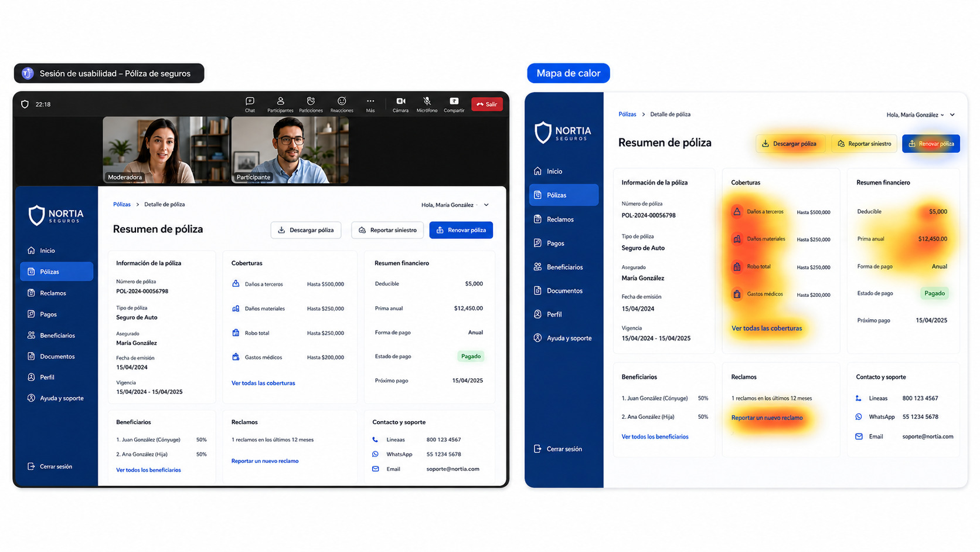The height and width of the screenshot is (552, 980).
Task: Open the Más options in meeting toolbar
Action: [x=370, y=104]
